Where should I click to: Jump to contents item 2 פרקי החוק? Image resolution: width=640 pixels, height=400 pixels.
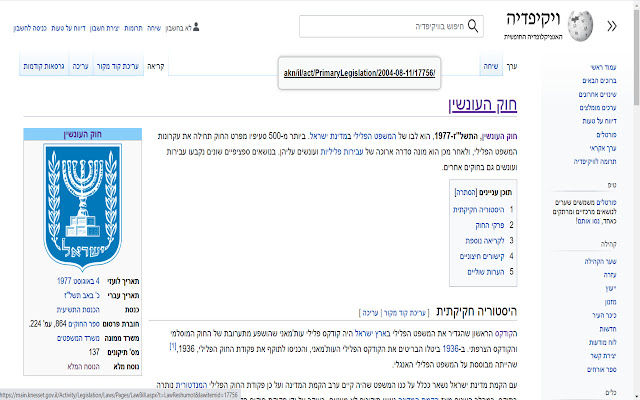[490, 225]
